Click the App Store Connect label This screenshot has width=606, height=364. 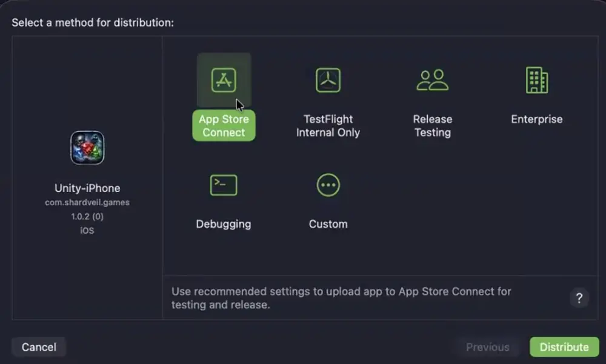[x=224, y=125]
